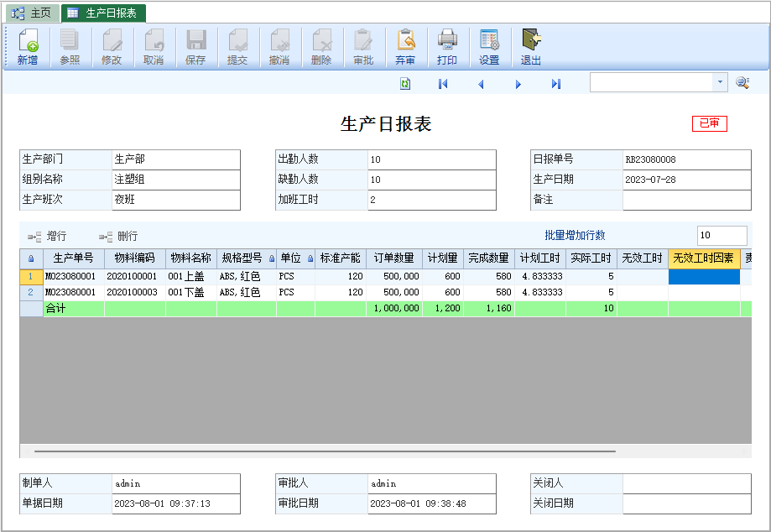This screenshot has width=771, height=532.
Task: Click the 标准产能 column header
Action: 341,258
